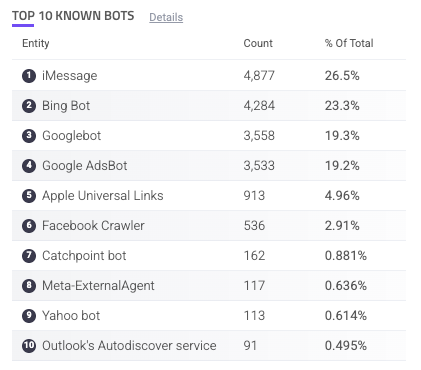Image resolution: width=421 pixels, height=370 pixels.
Task: Click the rank 1 badge for iMessage
Action: coord(29,76)
